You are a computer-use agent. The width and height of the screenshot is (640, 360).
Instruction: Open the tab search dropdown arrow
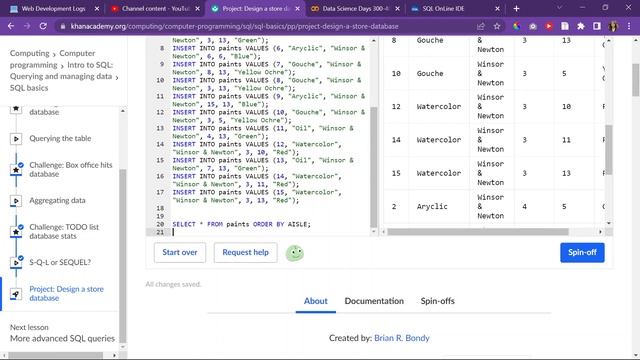[x=559, y=8]
